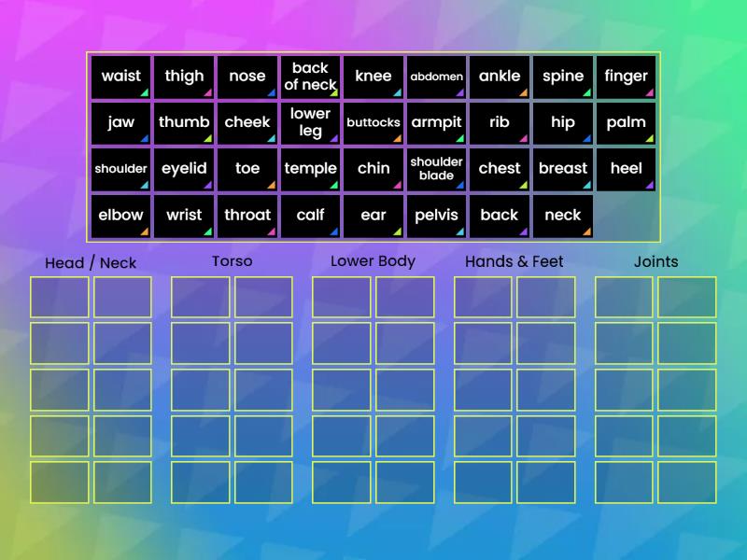The height and width of the screenshot is (560, 747).
Task: Click the 'toe' word tile
Action: click(x=247, y=170)
